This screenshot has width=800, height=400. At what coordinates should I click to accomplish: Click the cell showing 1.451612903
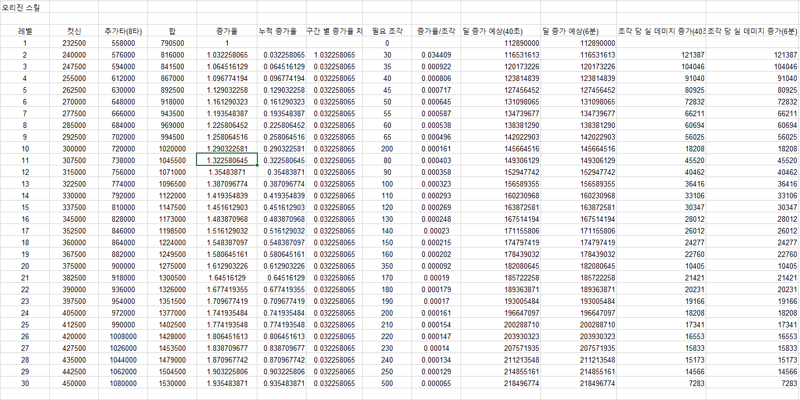227,207
